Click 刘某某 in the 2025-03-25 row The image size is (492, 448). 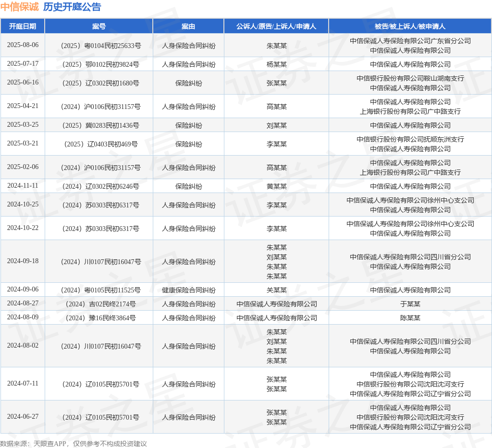tap(276, 125)
